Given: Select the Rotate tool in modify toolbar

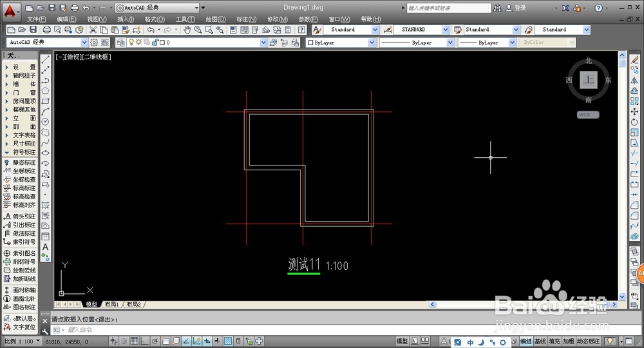Looking at the screenshot, I should click(634, 122).
